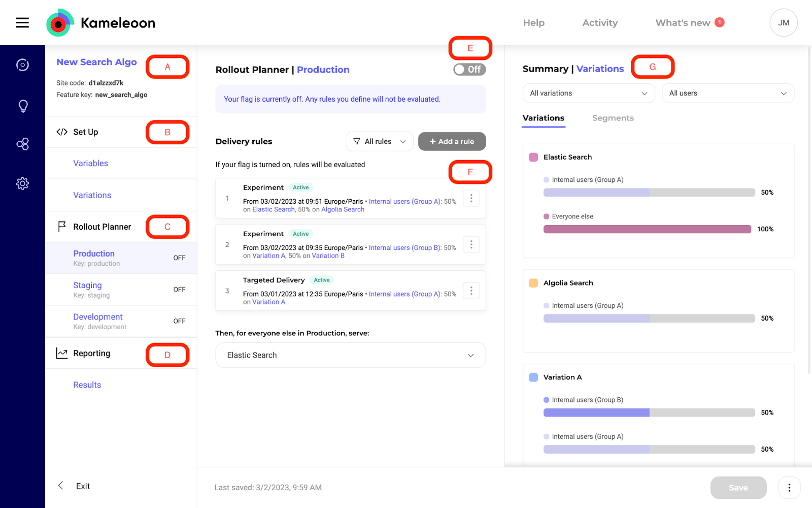
Task: Click the Last saved timestamp text
Action: pyautogui.click(x=268, y=488)
